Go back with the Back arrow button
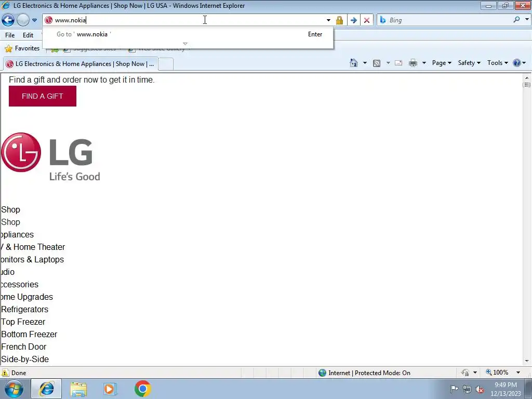Image resolution: width=532 pixels, height=399 pixels. click(x=8, y=20)
